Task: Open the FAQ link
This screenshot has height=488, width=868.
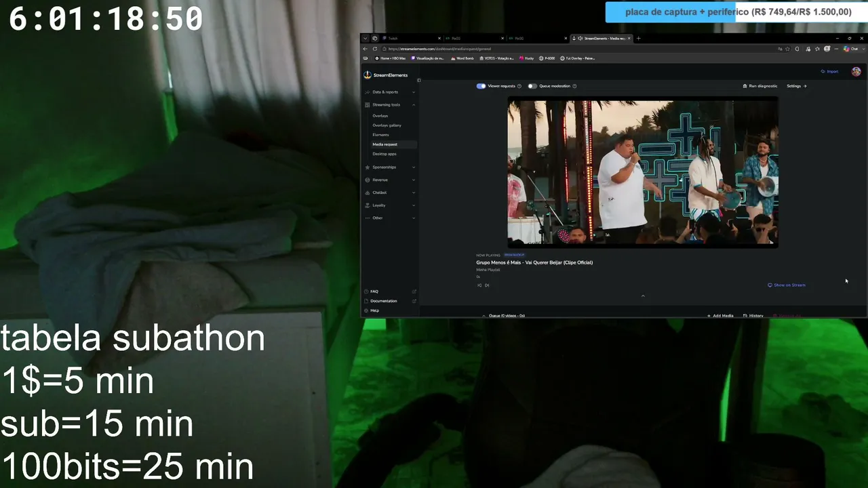Action: (374, 291)
